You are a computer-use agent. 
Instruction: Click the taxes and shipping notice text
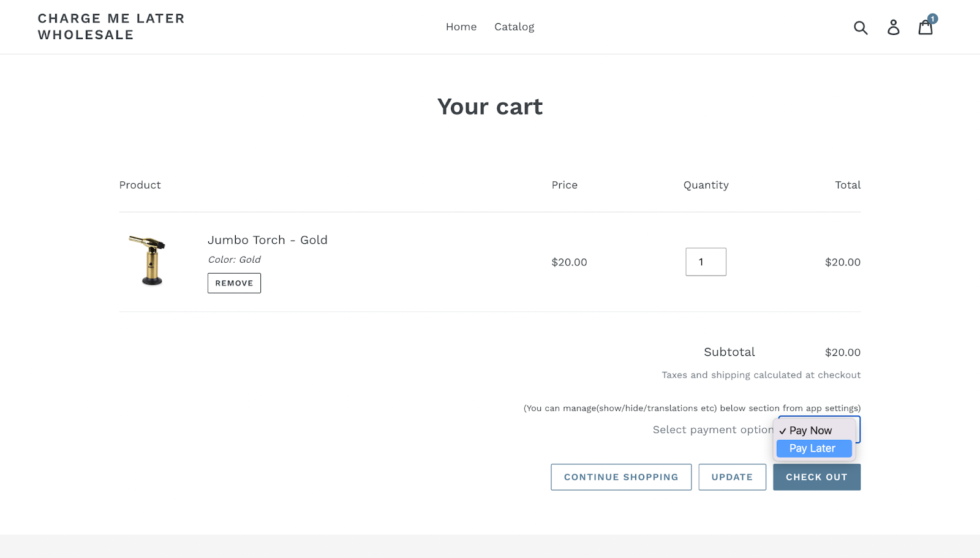761,375
